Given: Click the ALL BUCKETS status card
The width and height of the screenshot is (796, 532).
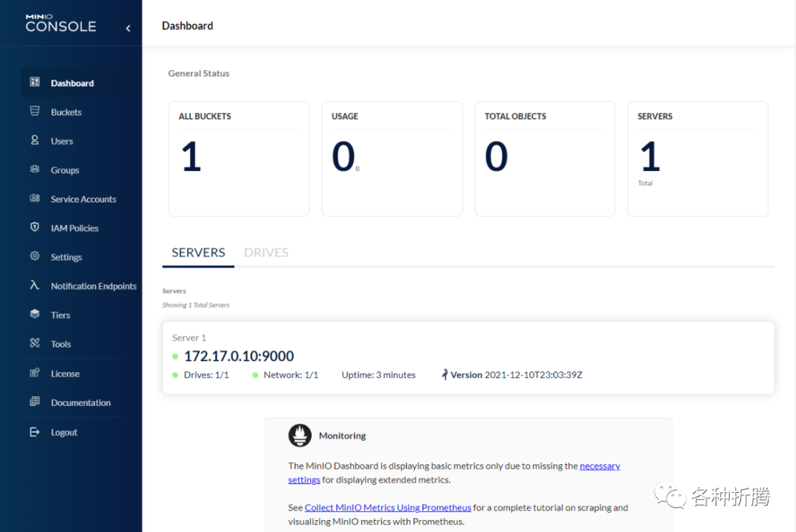Looking at the screenshot, I should (239, 158).
